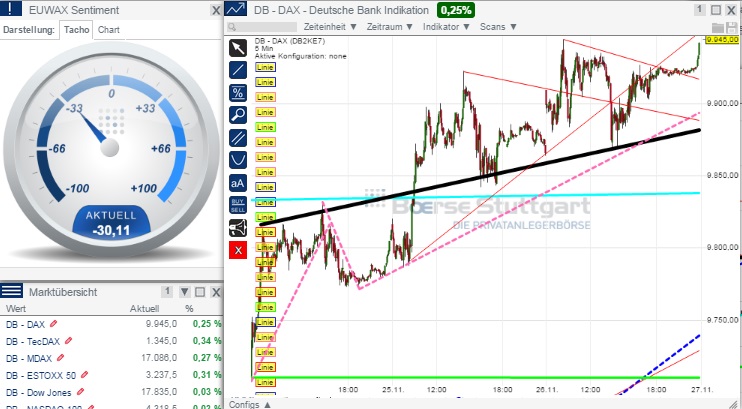Click the 9.900,00 price axis label

722,103
